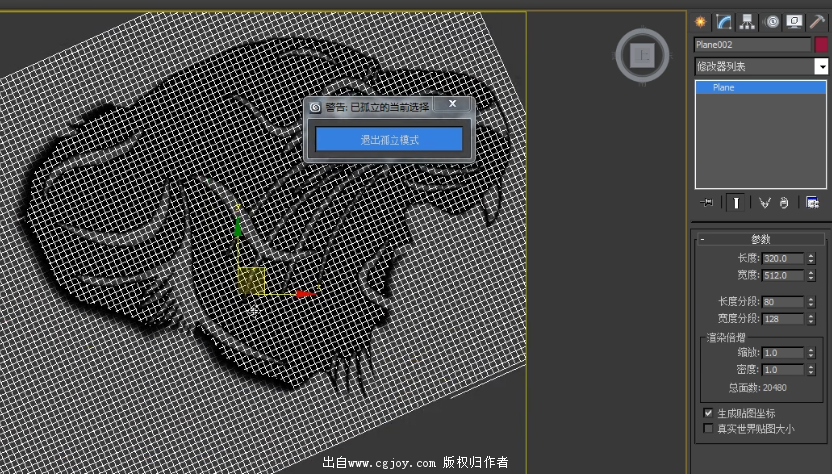
Task: Click the Plane002 object name field
Action: click(x=752, y=45)
